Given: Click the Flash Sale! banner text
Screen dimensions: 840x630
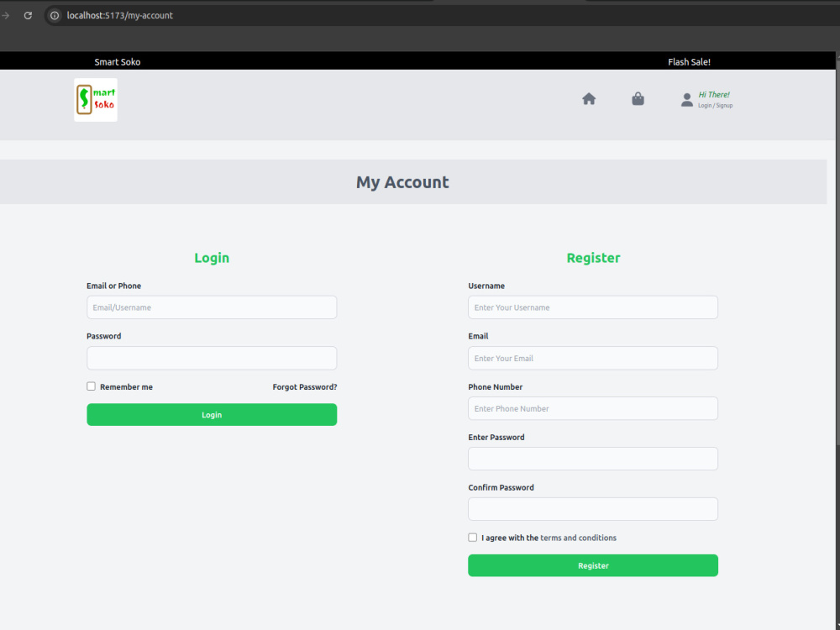Looking at the screenshot, I should 689,62.
